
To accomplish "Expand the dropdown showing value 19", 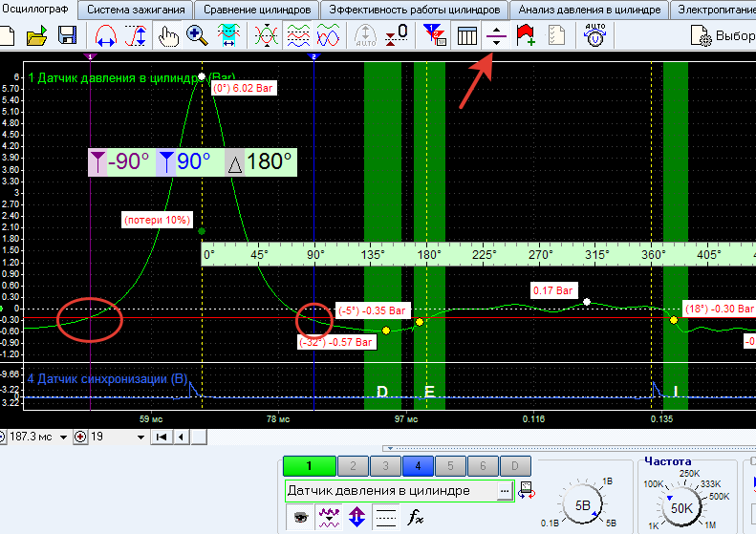I will (140, 438).
